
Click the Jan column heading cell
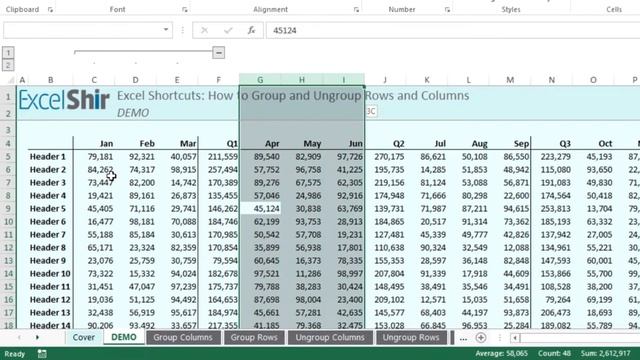point(94,144)
